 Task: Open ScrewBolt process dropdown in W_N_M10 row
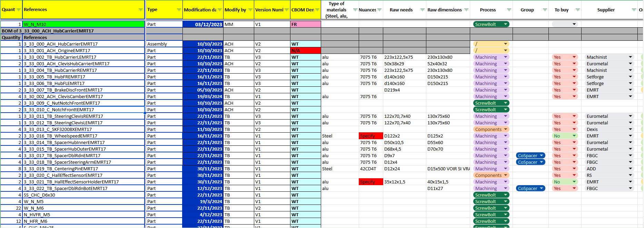tap(505, 24)
